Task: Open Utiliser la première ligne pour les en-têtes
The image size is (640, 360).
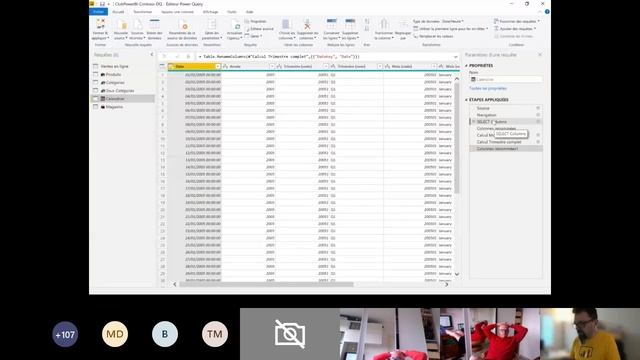Action: [451, 29]
